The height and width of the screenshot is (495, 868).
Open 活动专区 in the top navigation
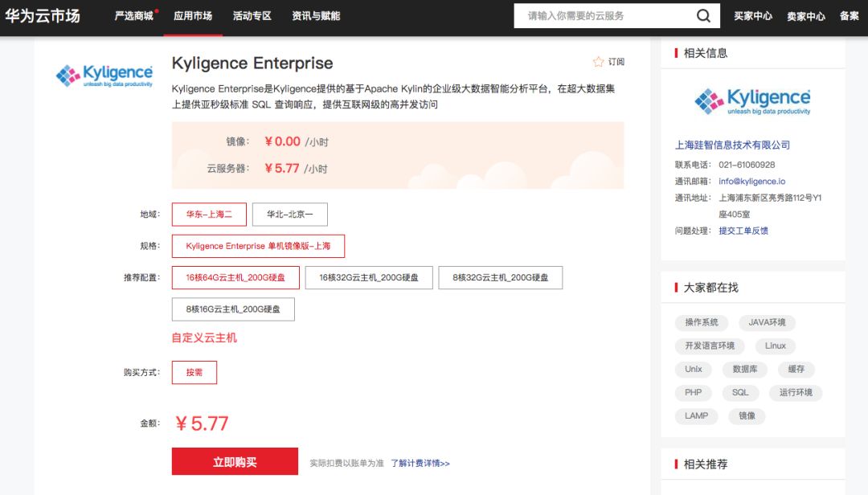pos(252,15)
